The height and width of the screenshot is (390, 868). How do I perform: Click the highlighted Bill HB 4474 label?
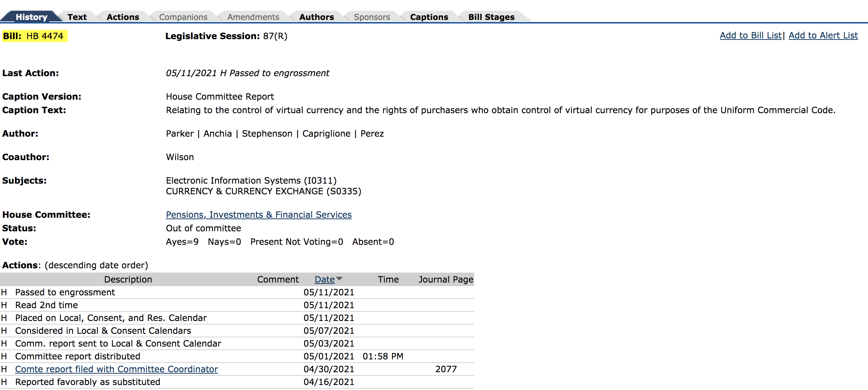34,36
